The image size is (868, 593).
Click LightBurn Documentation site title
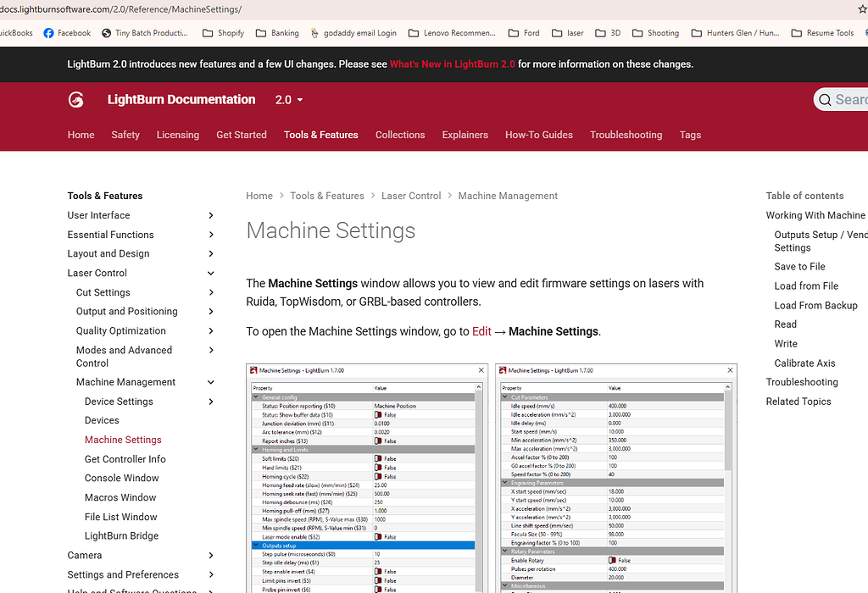coord(181,100)
